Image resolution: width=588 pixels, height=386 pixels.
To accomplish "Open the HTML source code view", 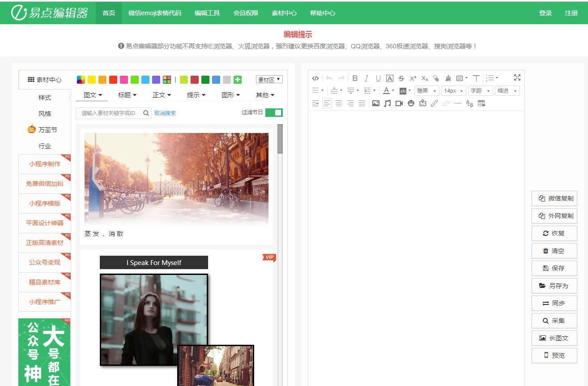I will click(315, 78).
